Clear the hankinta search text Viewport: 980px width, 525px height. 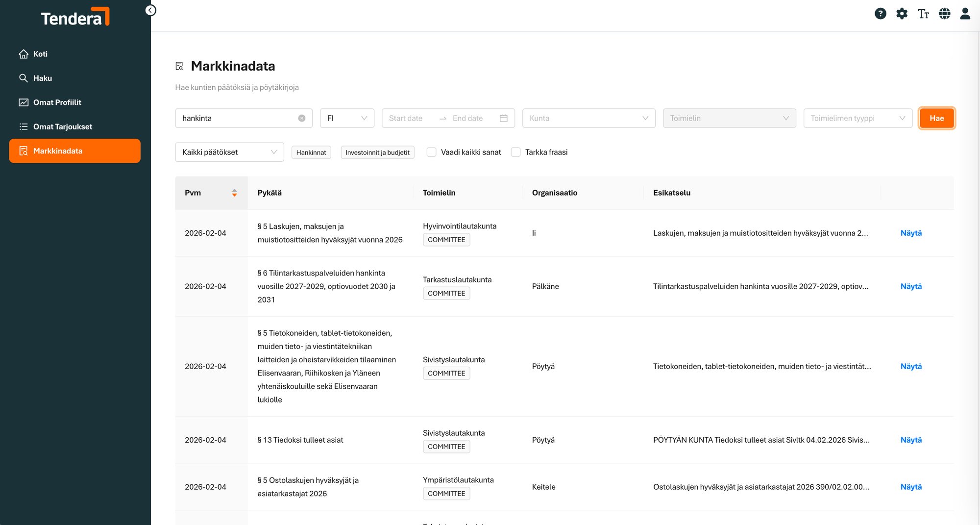(x=302, y=118)
